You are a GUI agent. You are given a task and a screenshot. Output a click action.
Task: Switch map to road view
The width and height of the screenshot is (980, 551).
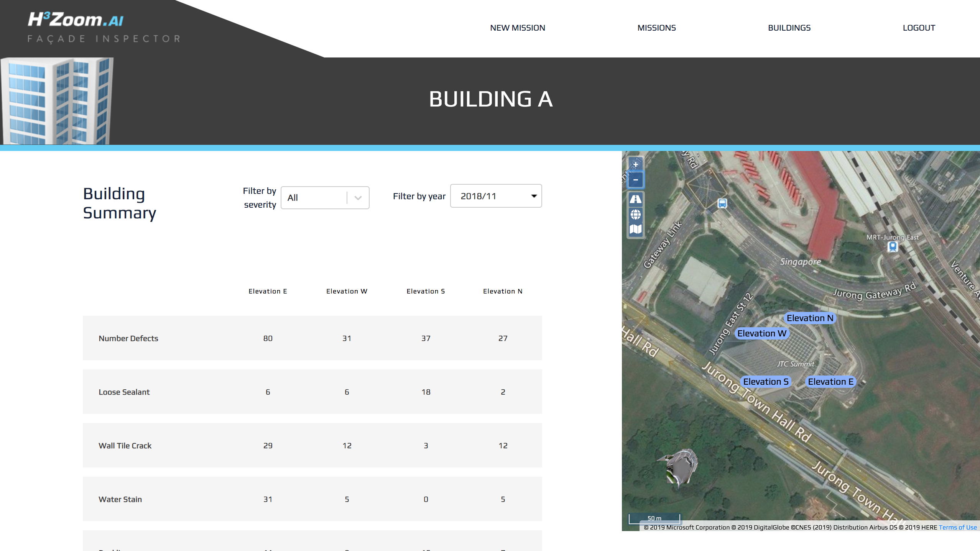(x=635, y=199)
